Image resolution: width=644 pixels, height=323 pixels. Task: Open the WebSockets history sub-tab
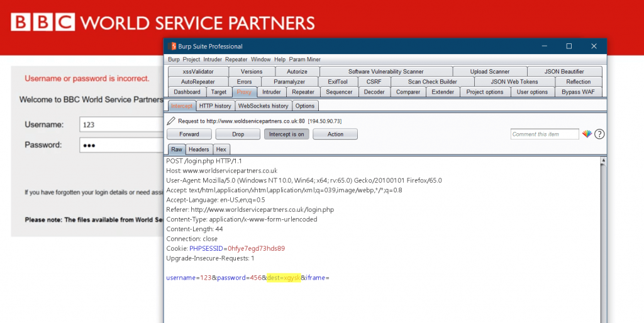264,106
